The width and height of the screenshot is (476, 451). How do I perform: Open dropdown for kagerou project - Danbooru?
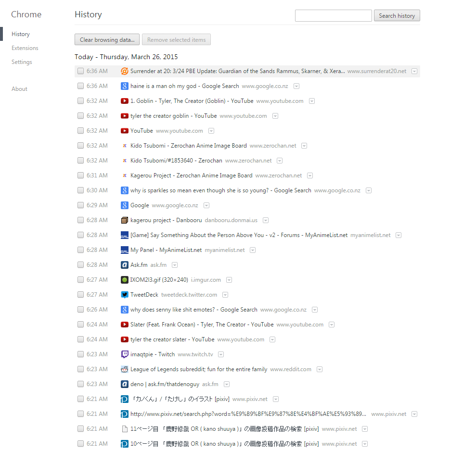(x=266, y=220)
